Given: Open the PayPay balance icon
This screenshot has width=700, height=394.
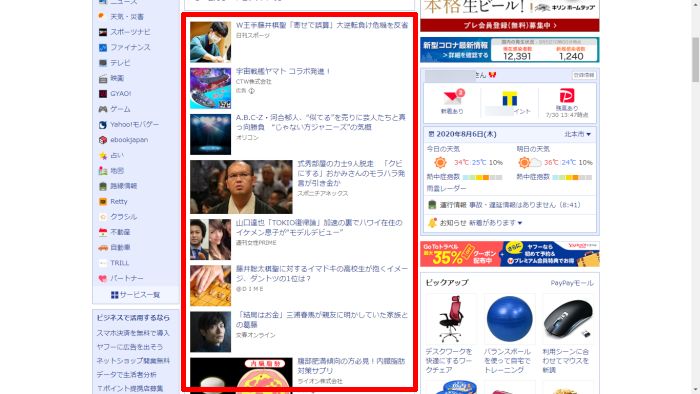Looking at the screenshot, I should point(567,95).
